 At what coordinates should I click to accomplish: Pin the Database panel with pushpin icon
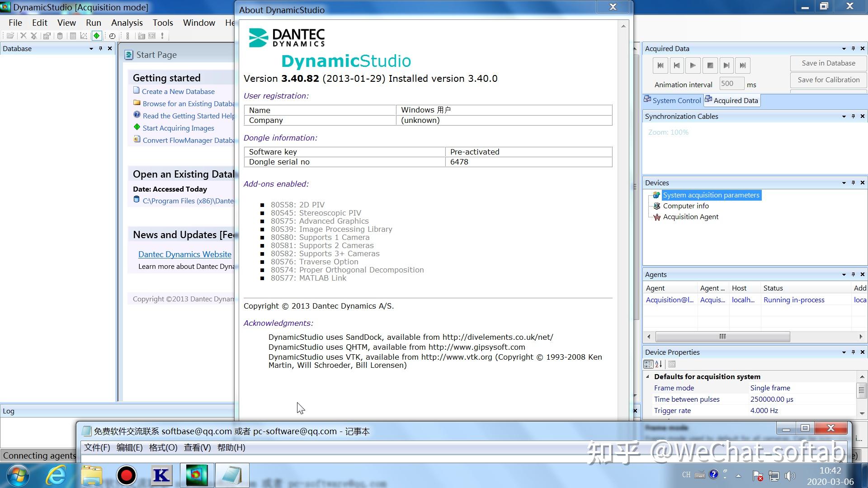[100, 48]
